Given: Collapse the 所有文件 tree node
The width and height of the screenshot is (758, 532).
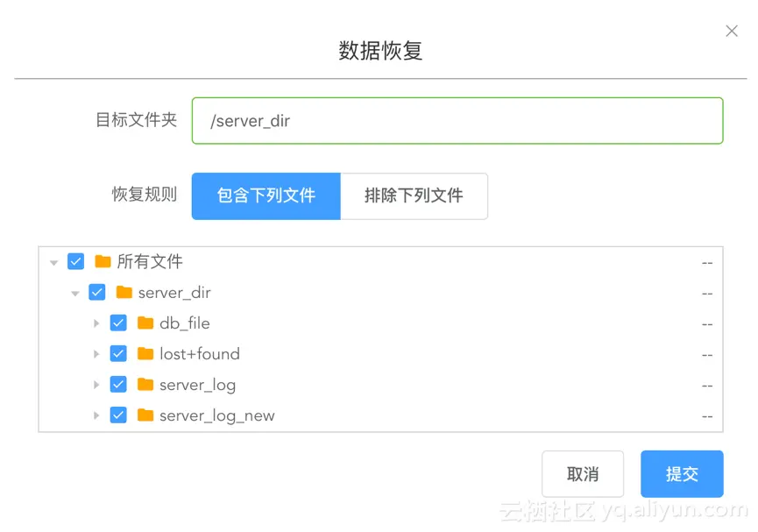Looking at the screenshot, I should [53, 263].
